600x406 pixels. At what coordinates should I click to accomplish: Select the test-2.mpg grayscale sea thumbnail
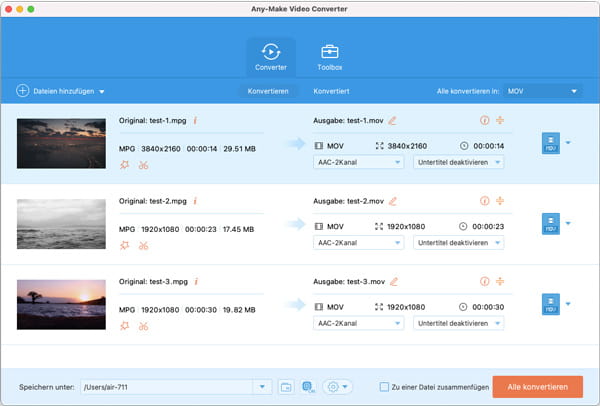(61, 224)
